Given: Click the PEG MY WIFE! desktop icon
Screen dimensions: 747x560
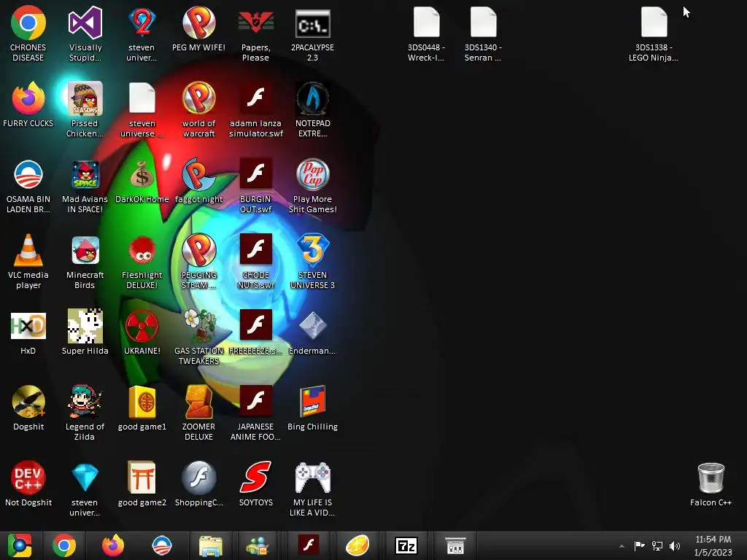Looking at the screenshot, I should click(x=198, y=29).
